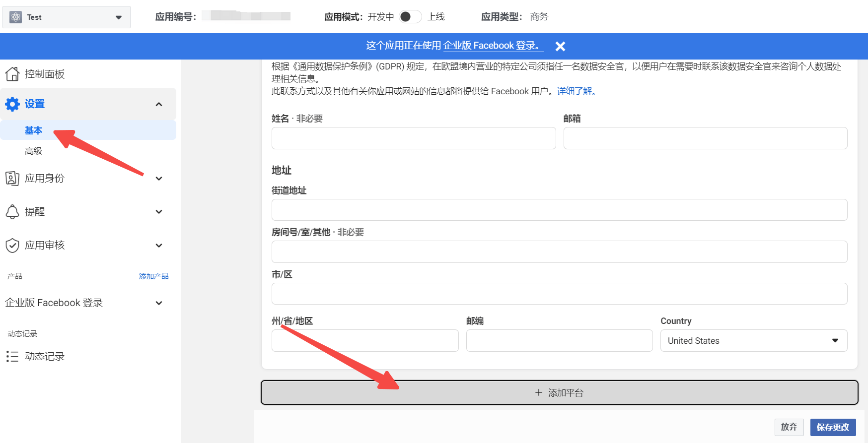Viewport: 868px width, 443px height.
Task: Click the bell icon for 提醒
Action: pos(12,212)
